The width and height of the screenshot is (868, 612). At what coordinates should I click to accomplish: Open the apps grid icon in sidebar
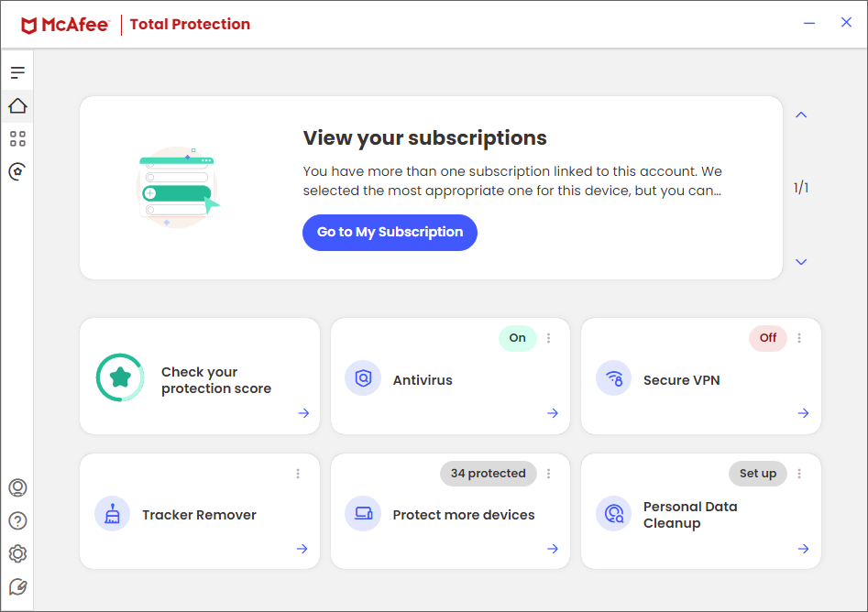tap(17, 139)
